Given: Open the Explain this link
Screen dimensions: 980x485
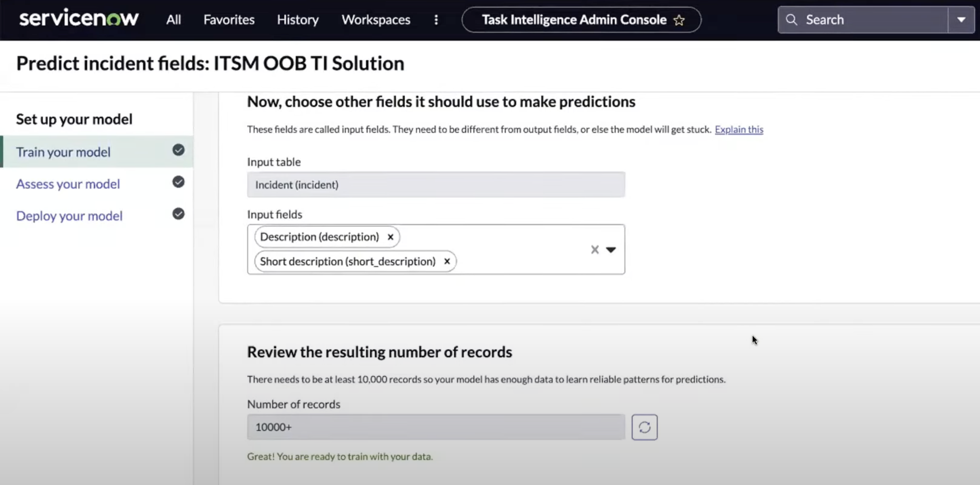Looking at the screenshot, I should click(738, 129).
